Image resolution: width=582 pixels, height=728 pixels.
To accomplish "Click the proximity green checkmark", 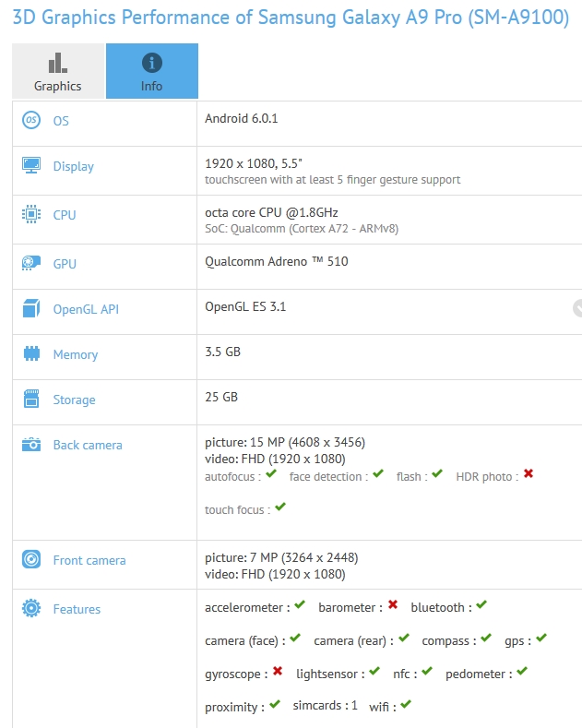I will (275, 704).
